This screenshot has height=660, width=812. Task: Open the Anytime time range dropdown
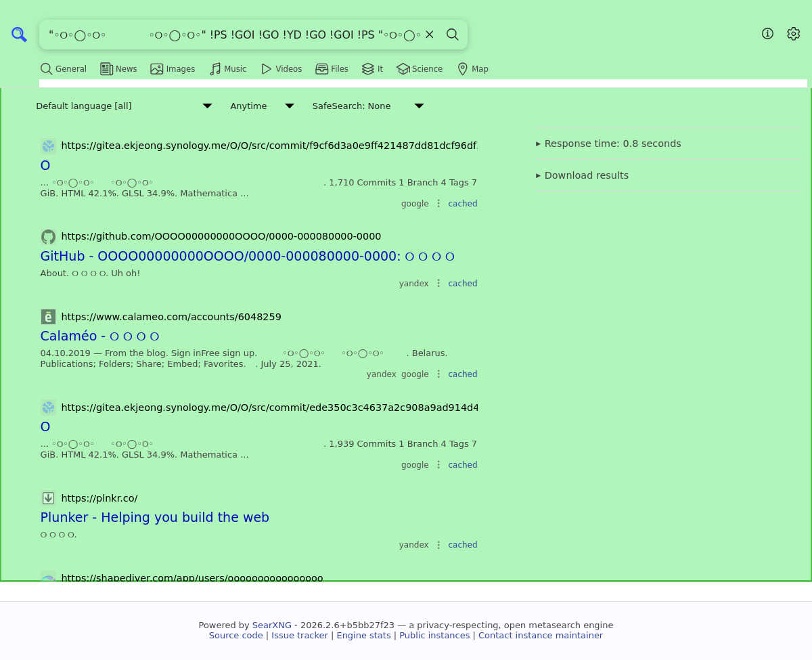coord(262,106)
